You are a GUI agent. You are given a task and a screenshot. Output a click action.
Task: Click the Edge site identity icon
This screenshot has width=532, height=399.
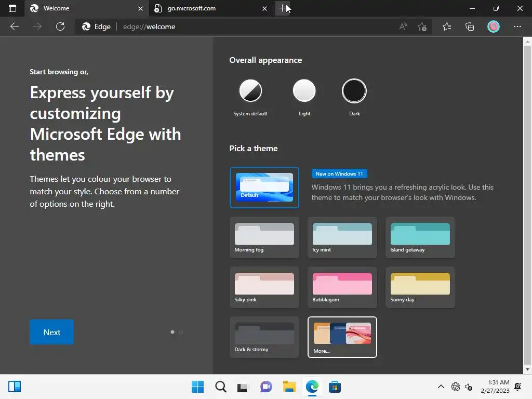tap(96, 26)
